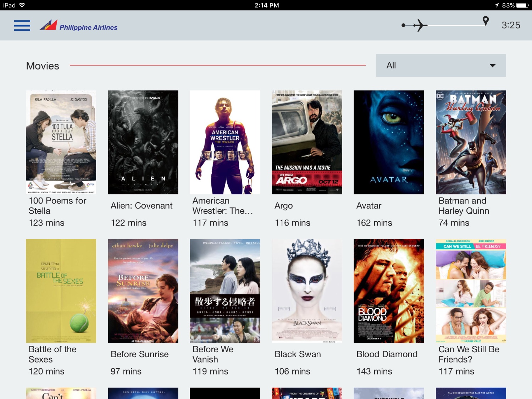Open Blood Diamond poster
The image size is (532, 399).
click(x=389, y=291)
